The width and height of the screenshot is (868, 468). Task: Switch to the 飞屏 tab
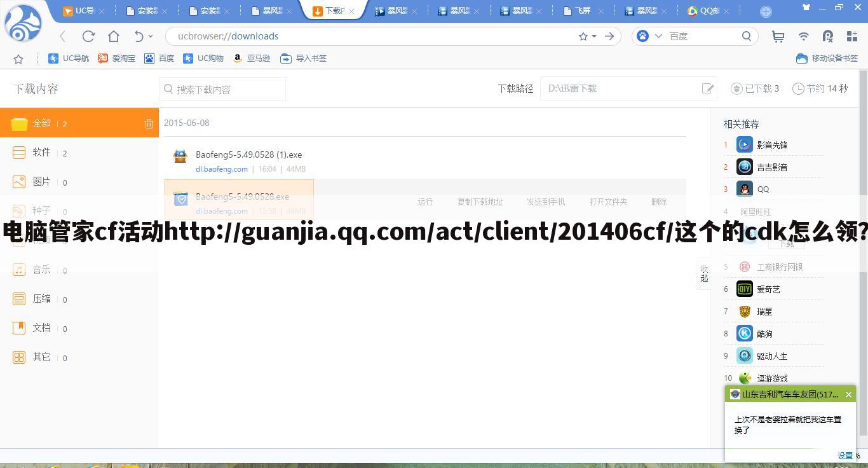pyautogui.click(x=583, y=11)
